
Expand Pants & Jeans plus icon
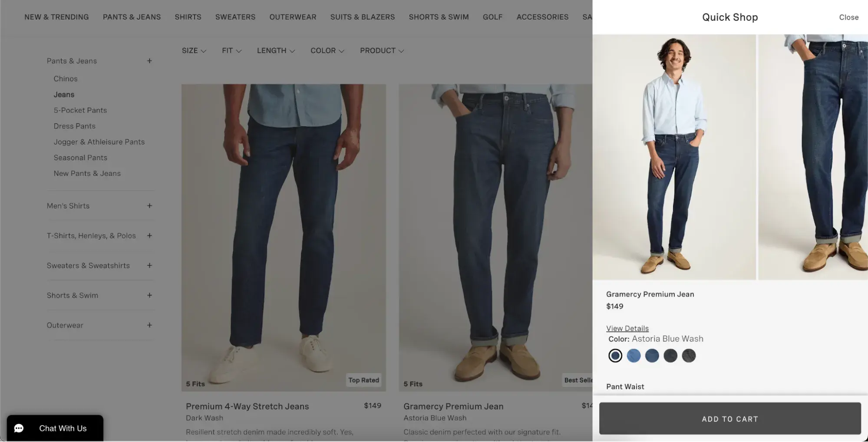(149, 61)
